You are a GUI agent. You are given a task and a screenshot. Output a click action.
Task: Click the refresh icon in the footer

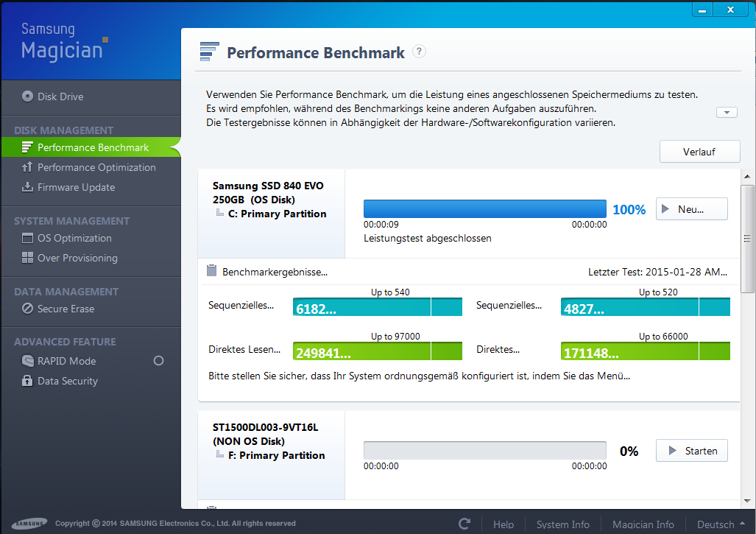[x=464, y=524]
